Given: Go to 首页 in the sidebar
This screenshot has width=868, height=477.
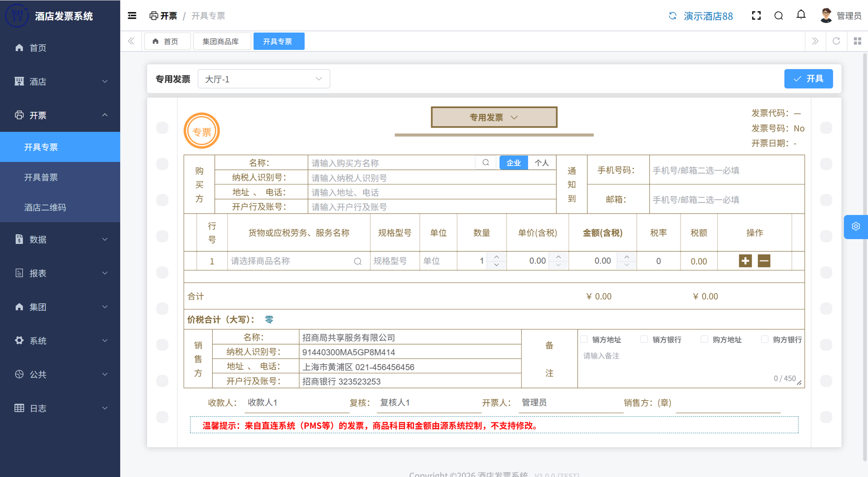Looking at the screenshot, I should (x=60, y=48).
